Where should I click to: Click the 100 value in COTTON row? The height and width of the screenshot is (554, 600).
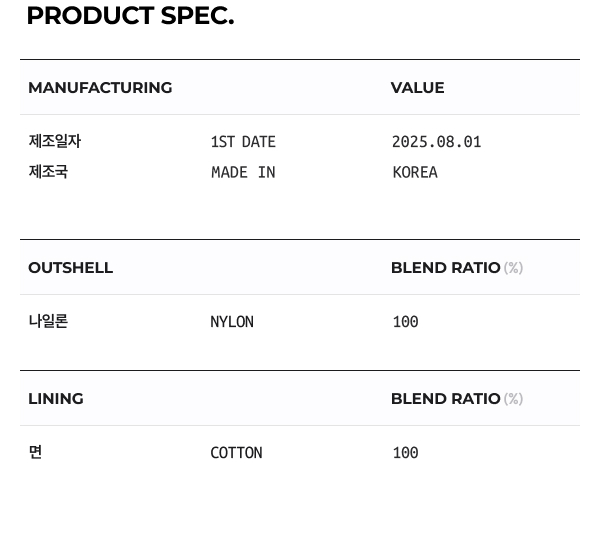coord(405,453)
